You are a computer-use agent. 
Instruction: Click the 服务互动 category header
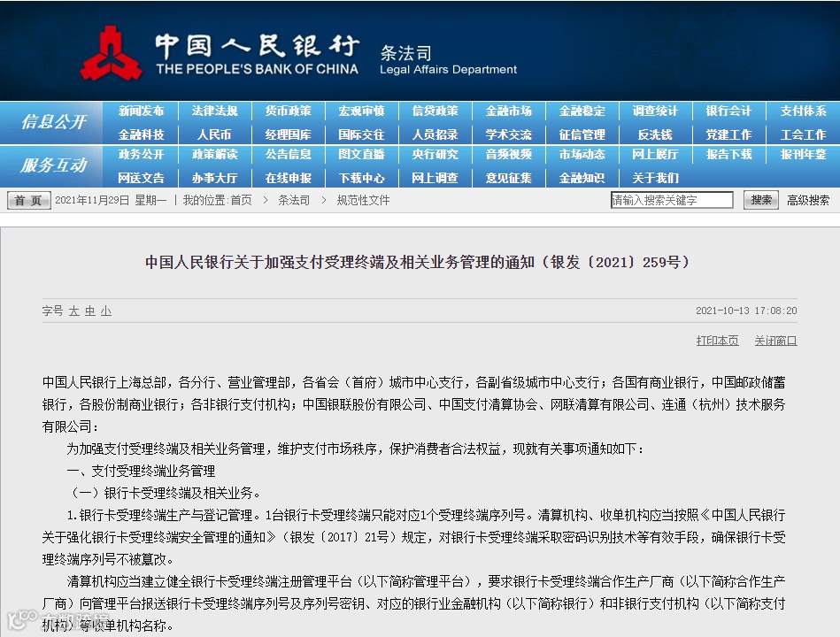pos(53,165)
